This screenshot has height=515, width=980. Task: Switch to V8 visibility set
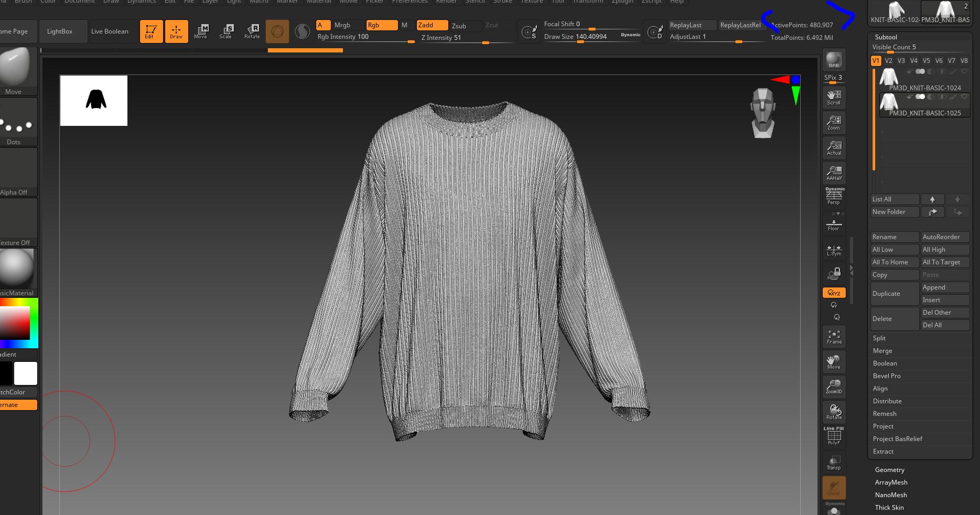(964, 61)
